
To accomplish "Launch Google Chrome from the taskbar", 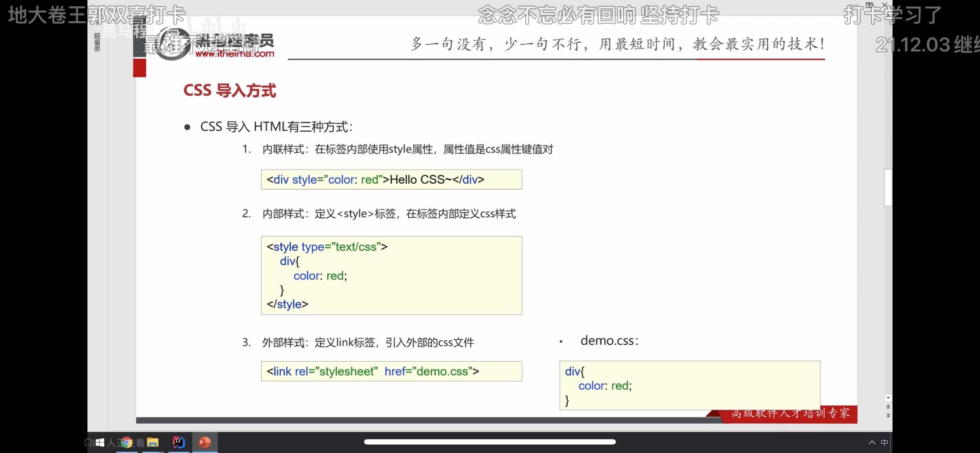I will (x=127, y=442).
